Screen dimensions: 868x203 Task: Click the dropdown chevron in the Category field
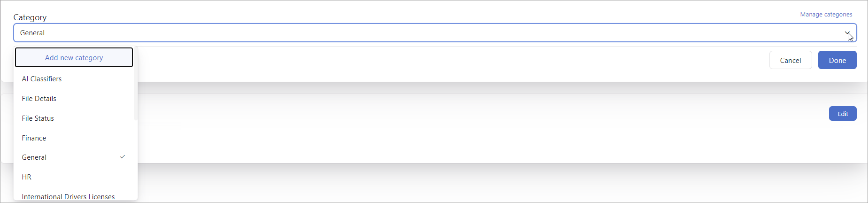tap(848, 33)
